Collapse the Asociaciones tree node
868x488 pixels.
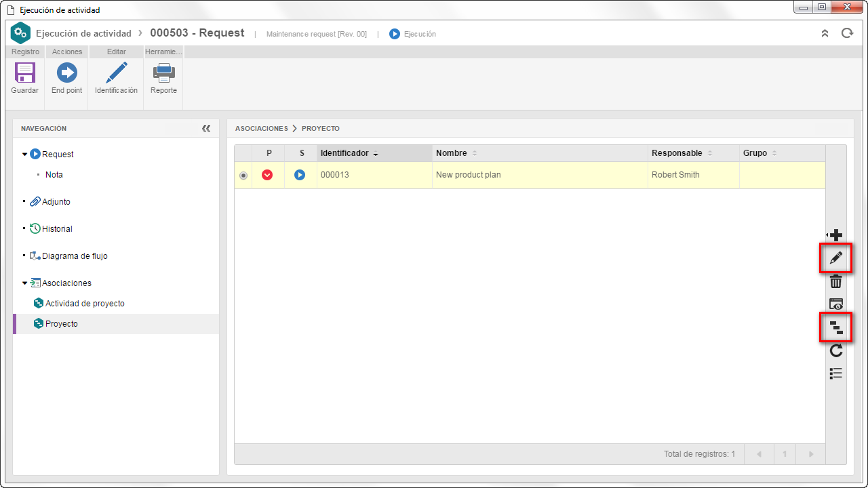pos(25,283)
